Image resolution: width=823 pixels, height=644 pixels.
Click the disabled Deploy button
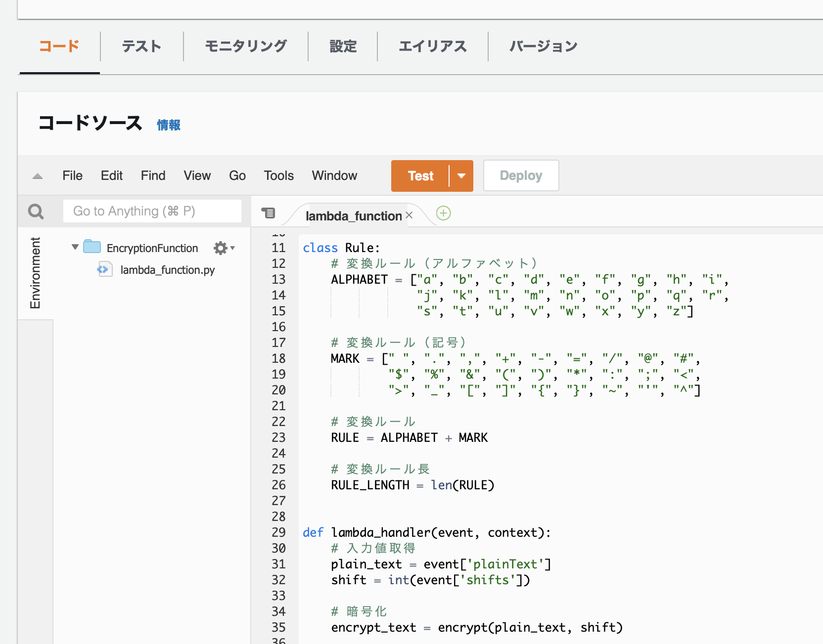click(x=521, y=175)
